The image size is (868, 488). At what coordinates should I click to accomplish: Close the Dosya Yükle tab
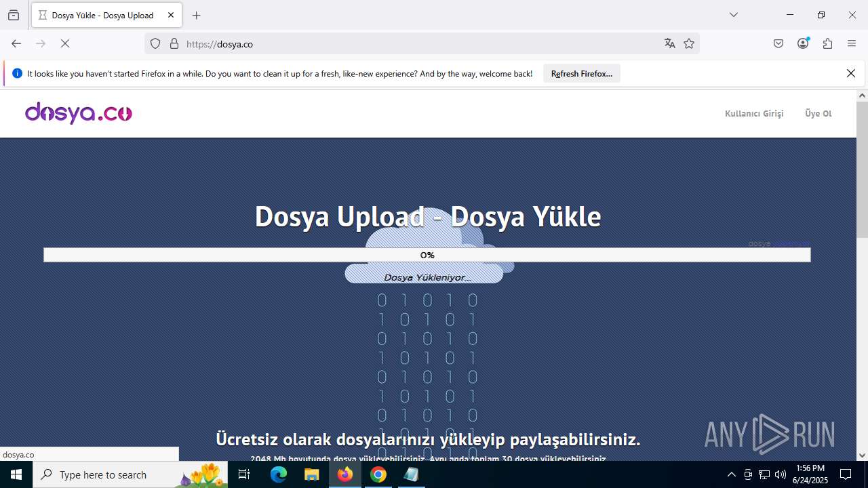[172, 15]
